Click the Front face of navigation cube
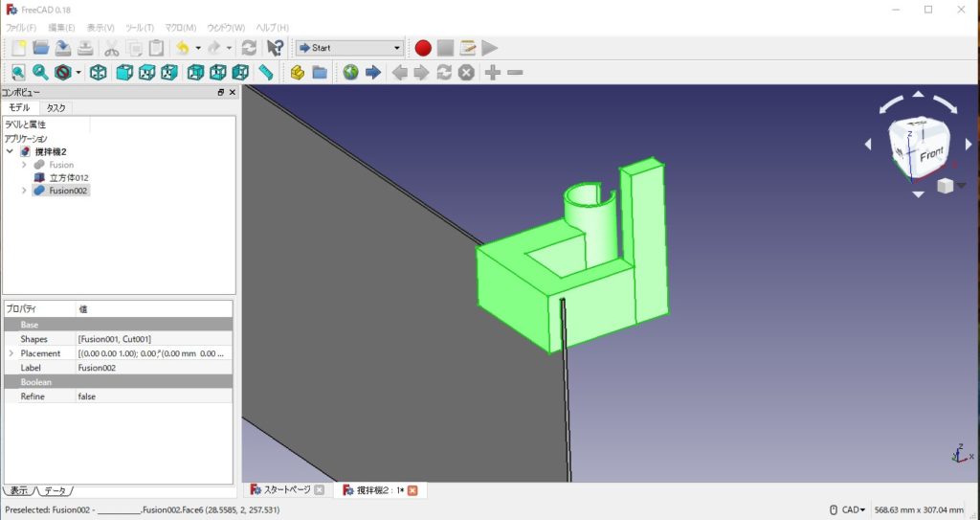This screenshot has width=980, height=520. 930,154
